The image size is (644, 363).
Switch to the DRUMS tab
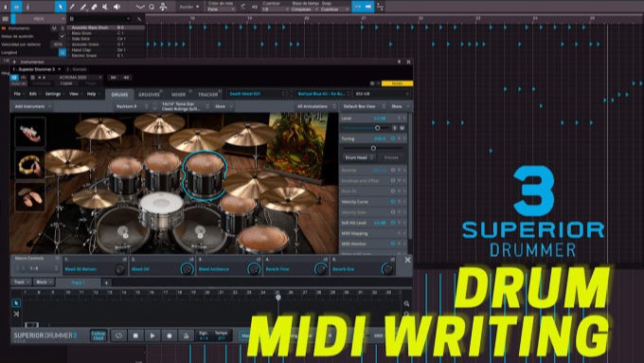coord(119,94)
